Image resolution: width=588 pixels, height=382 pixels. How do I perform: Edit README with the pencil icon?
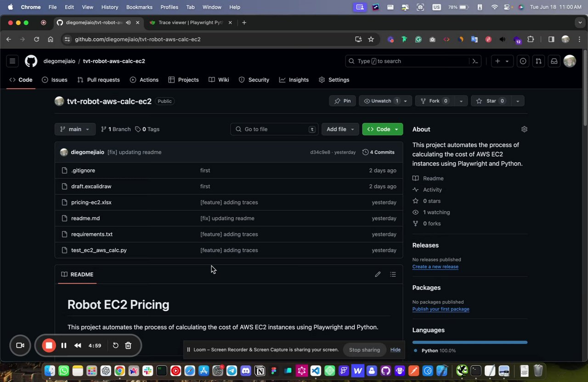pos(378,274)
